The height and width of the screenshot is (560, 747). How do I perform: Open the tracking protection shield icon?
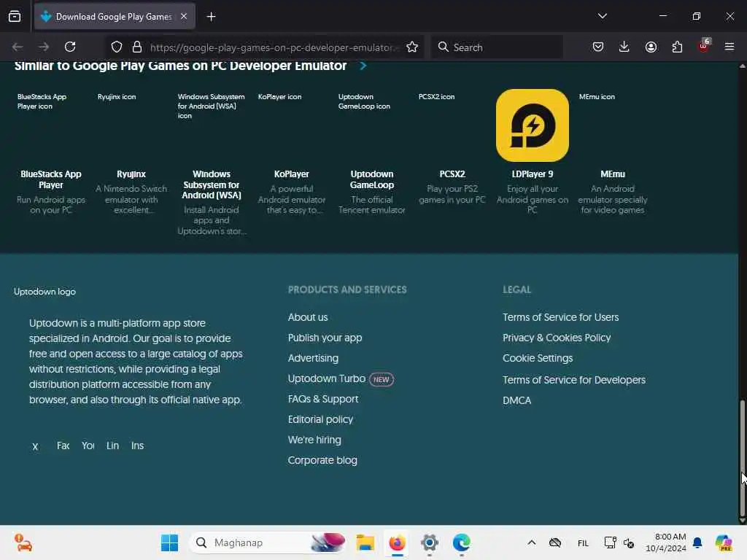click(x=117, y=47)
